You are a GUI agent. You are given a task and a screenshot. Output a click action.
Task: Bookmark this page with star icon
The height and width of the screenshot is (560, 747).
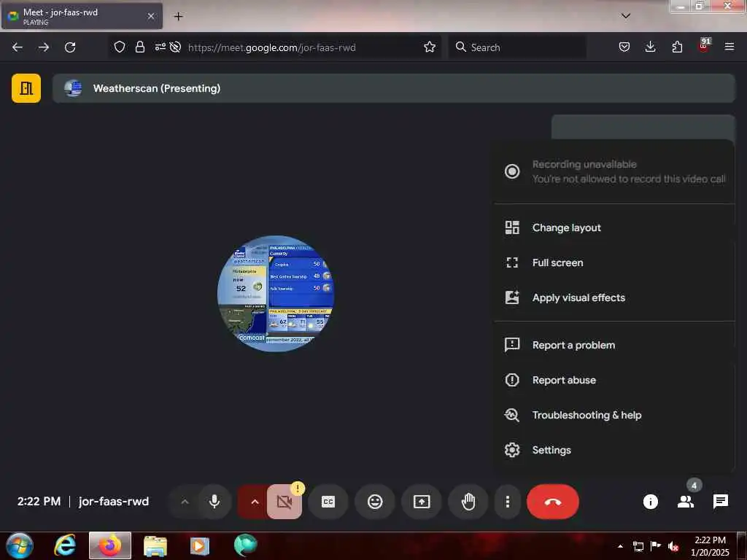tap(430, 47)
